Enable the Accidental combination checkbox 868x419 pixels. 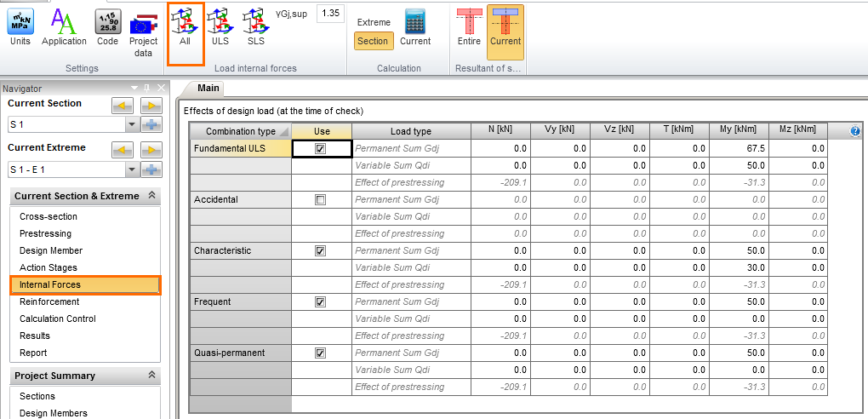321,199
